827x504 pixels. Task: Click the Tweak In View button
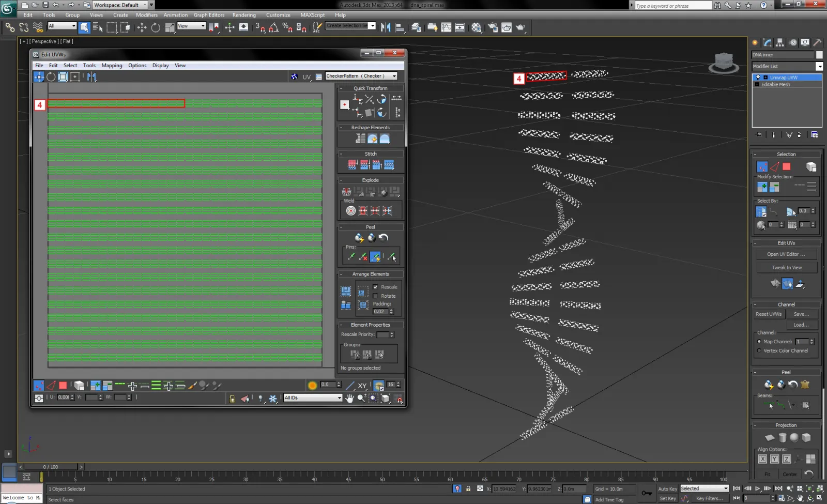(x=786, y=267)
